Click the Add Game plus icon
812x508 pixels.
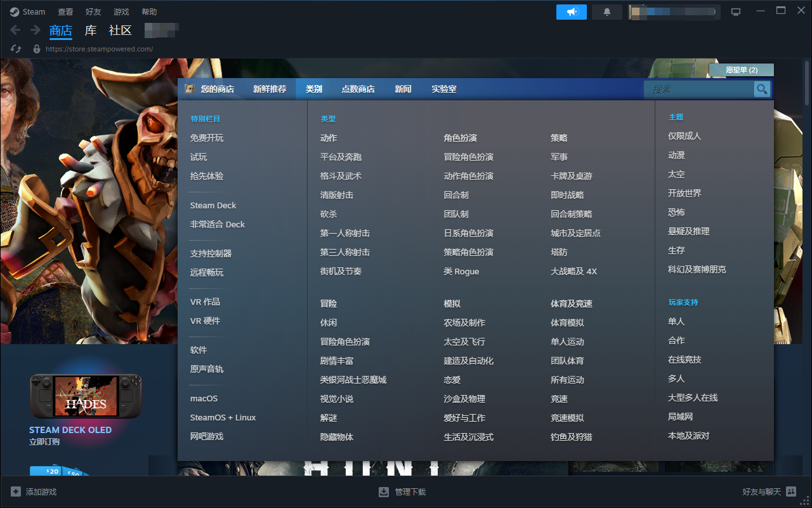(16, 491)
